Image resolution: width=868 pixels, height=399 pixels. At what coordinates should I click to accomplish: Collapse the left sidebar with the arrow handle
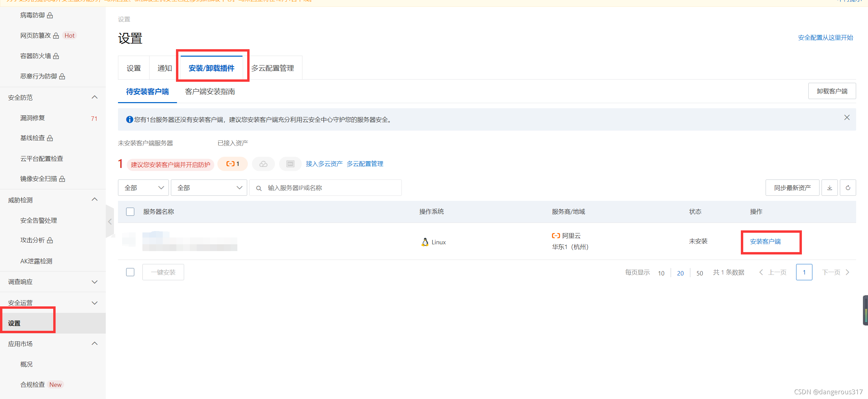tap(110, 222)
